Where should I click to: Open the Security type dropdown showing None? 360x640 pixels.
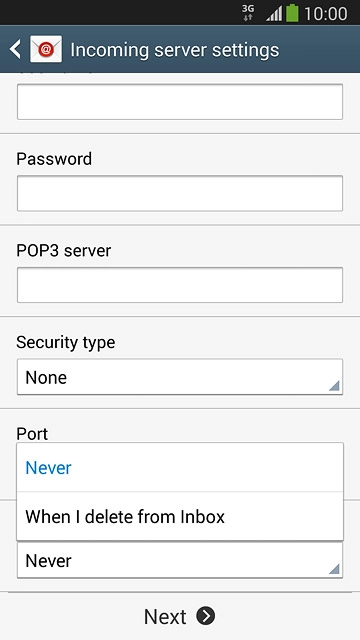(x=180, y=377)
